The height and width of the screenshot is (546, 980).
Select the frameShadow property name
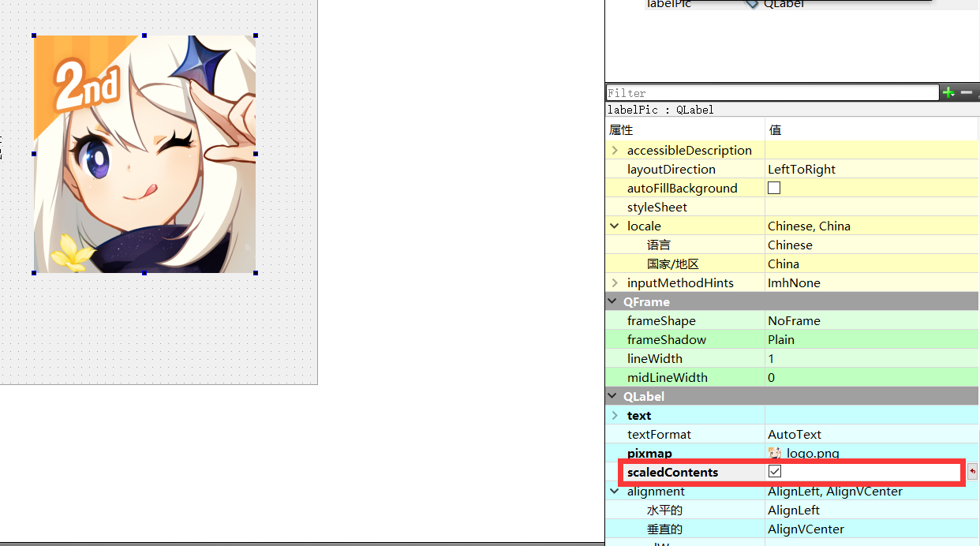(x=667, y=339)
